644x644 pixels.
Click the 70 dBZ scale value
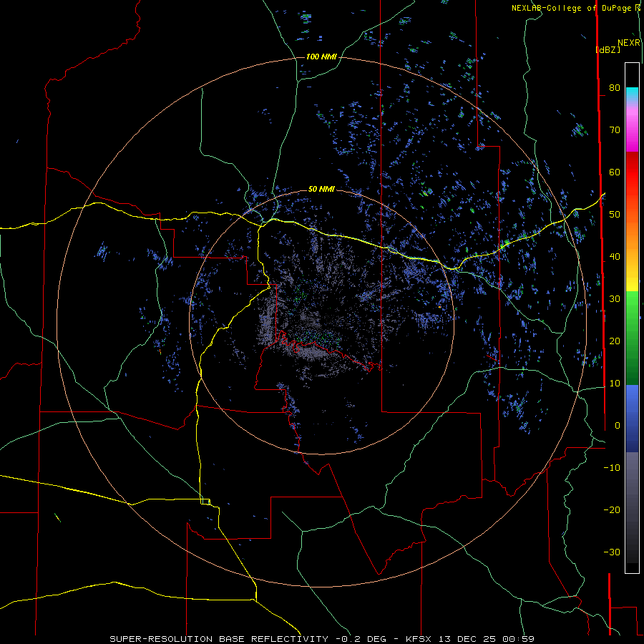(x=615, y=130)
